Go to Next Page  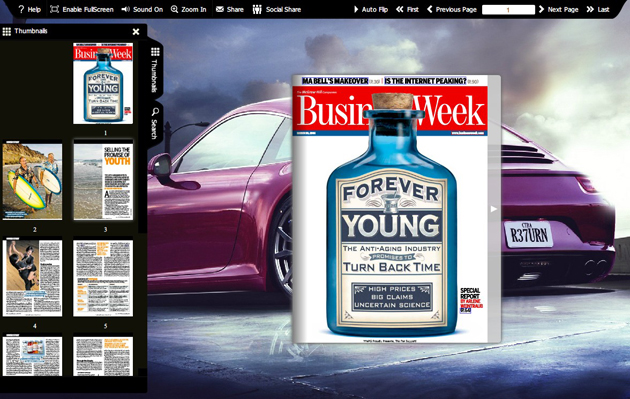point(558,9)
